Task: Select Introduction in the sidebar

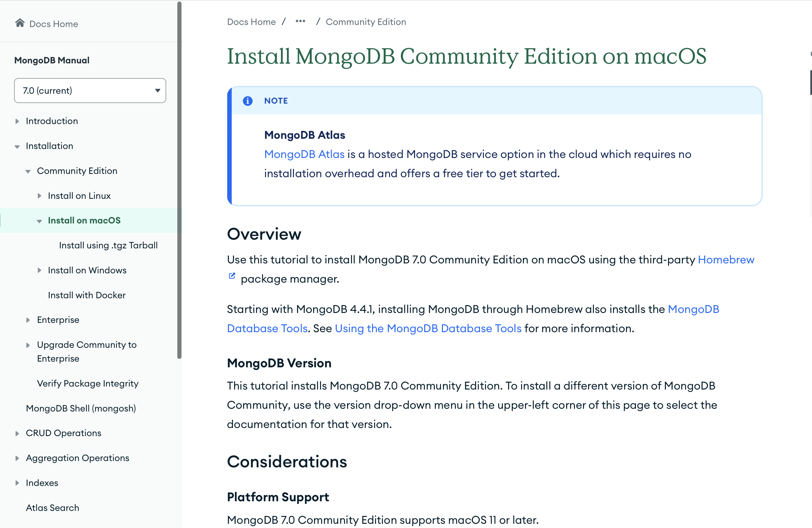Action: tap(52, 121)
